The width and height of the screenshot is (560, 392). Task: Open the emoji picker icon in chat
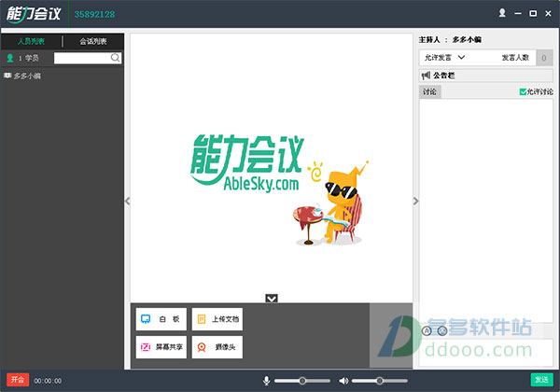pos(442,331)
